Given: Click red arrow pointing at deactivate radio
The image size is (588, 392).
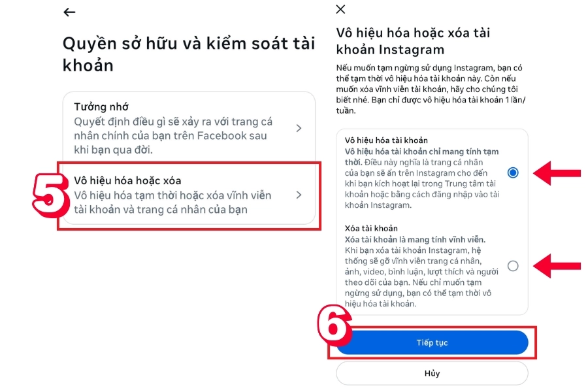Looking at the screenshot, I should 557,173.
